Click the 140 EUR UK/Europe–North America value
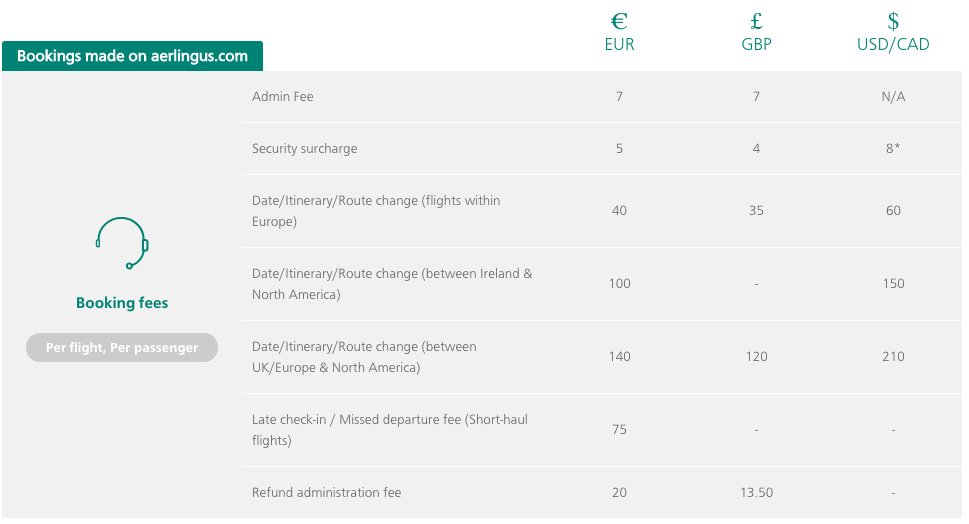 (619, 357)
